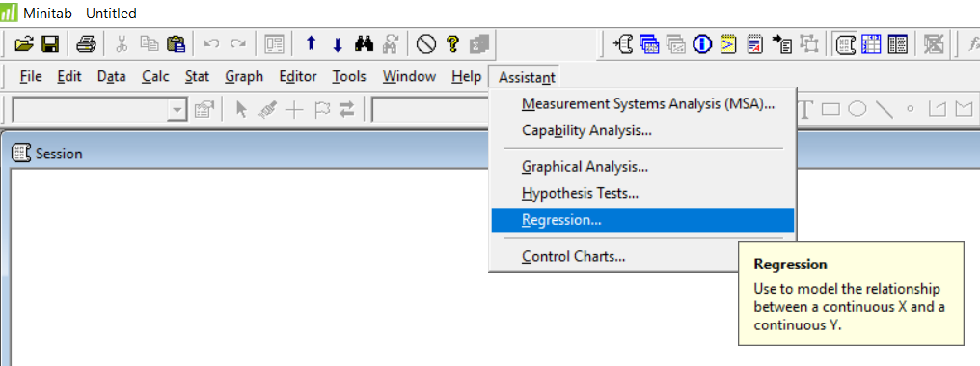Image resolution: width=980 pixels, height=366 pixels.
Task: Show the Session folder scroll icon
Action: pos(846,44)
